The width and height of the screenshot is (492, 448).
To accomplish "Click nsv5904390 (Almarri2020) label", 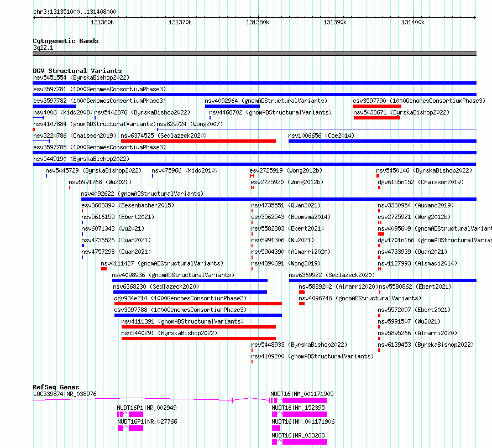I will [291, 252].
